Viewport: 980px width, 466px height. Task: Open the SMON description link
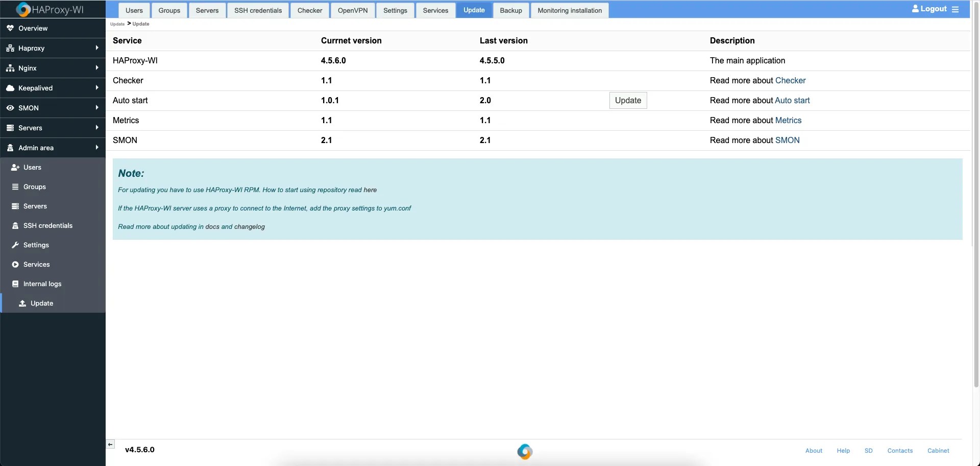click(x=787, y=140)
